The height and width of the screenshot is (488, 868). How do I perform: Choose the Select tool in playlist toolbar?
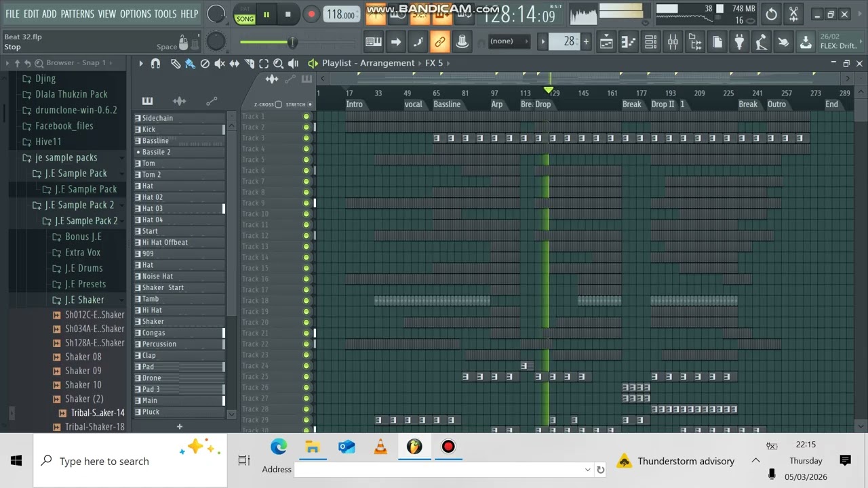pyautogui.click(x=264, y=63)
